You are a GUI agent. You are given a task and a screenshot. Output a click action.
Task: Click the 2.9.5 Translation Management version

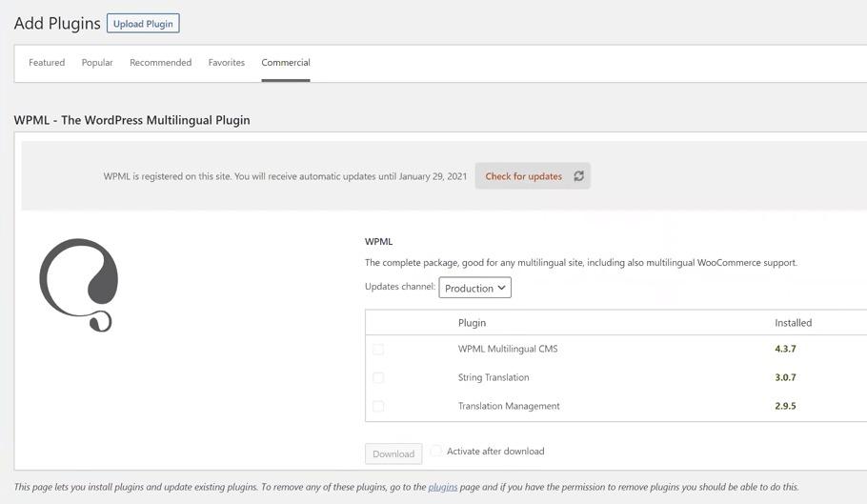tap(785, 407)
